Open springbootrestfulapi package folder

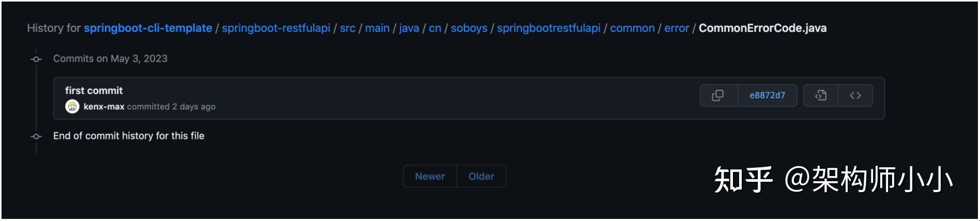click(x=548, y=28)
